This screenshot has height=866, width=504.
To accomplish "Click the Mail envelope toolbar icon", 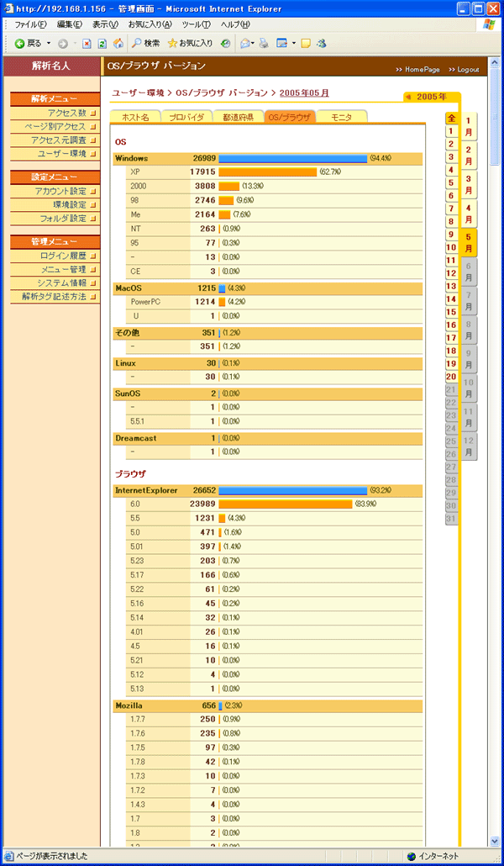I will [245, 43].
